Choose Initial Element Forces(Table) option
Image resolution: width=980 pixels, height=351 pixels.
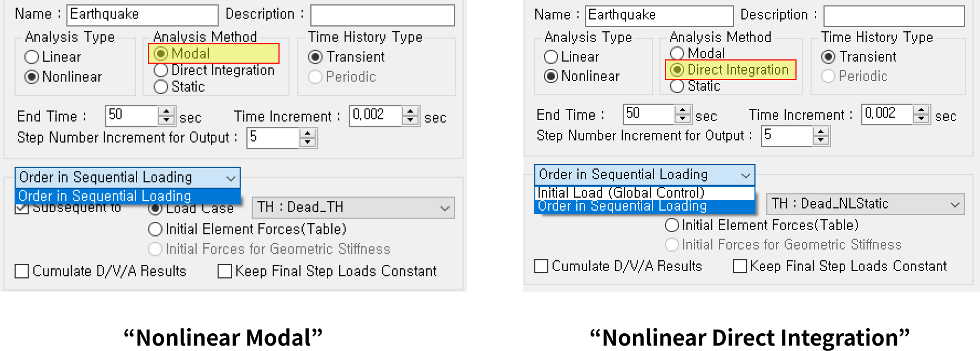pyautogui.click(x=156, y=228)
